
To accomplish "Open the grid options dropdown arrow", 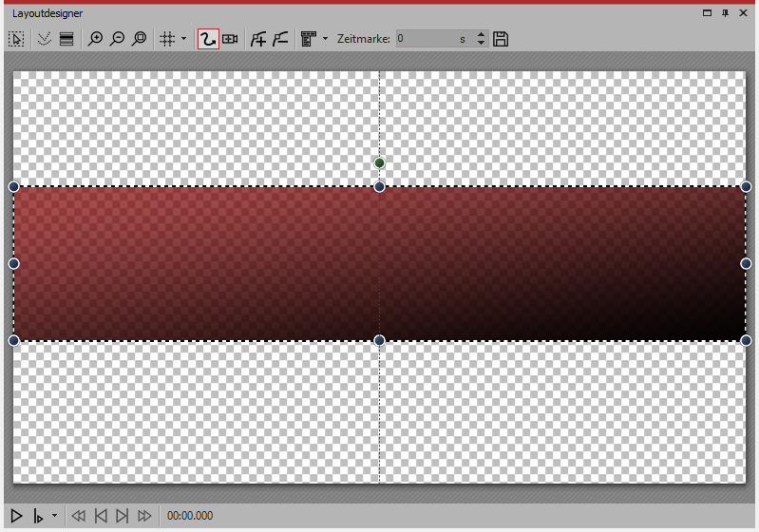I will [x=183, y=39].
